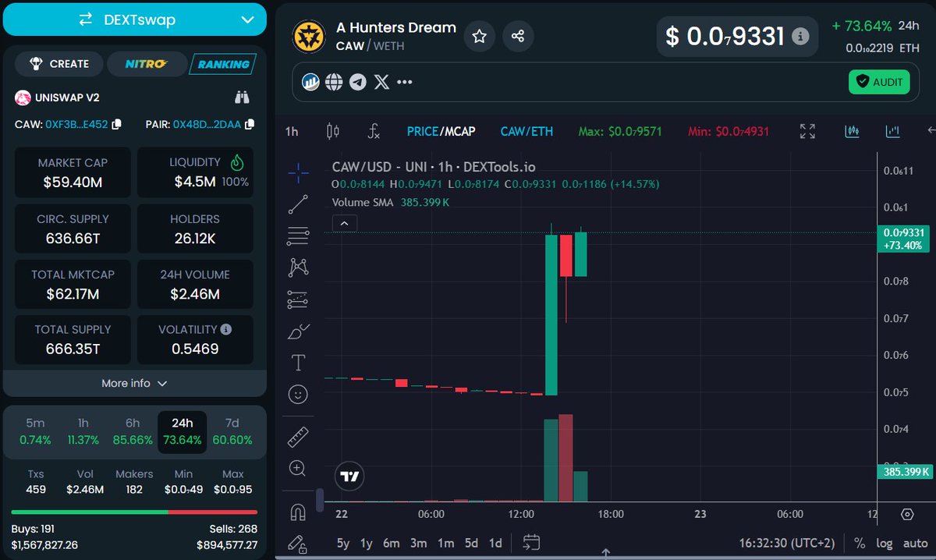
Task: Set chart range to 1y
Action: [366, 543]
